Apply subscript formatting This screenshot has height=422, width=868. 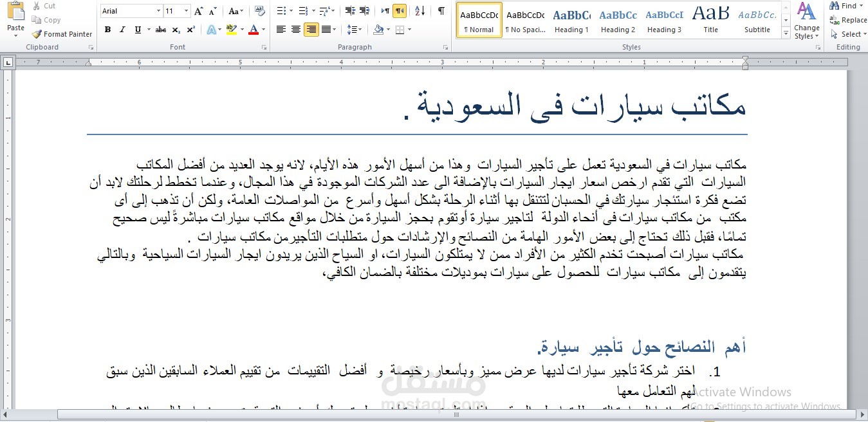coord(178,30)
